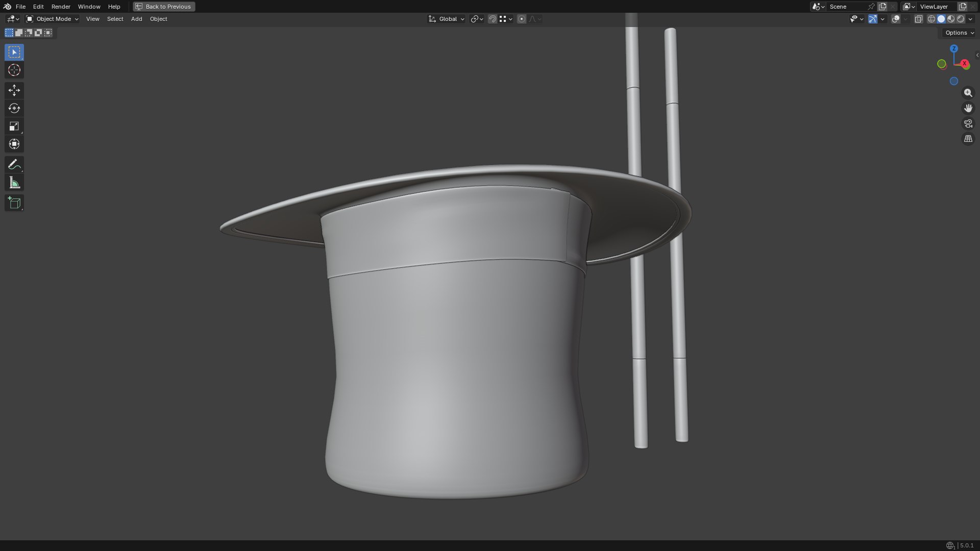Toggle camera view with camera icon

click(968, 123)
